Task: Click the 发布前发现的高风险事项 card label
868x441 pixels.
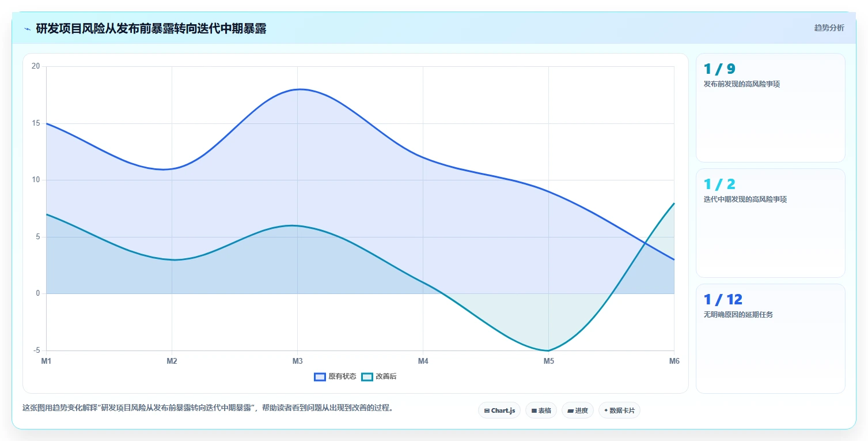Action: tap(742, 84)
